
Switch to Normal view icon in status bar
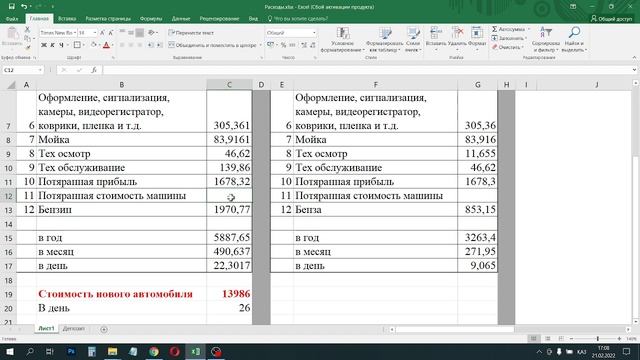[533, 339]
